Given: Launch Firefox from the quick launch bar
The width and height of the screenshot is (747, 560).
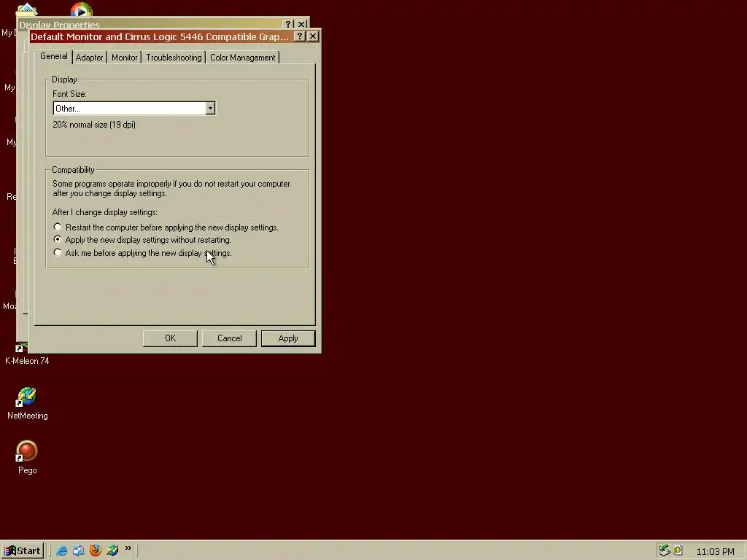Looking at the screenshot, I should click(x=96, y=551).
